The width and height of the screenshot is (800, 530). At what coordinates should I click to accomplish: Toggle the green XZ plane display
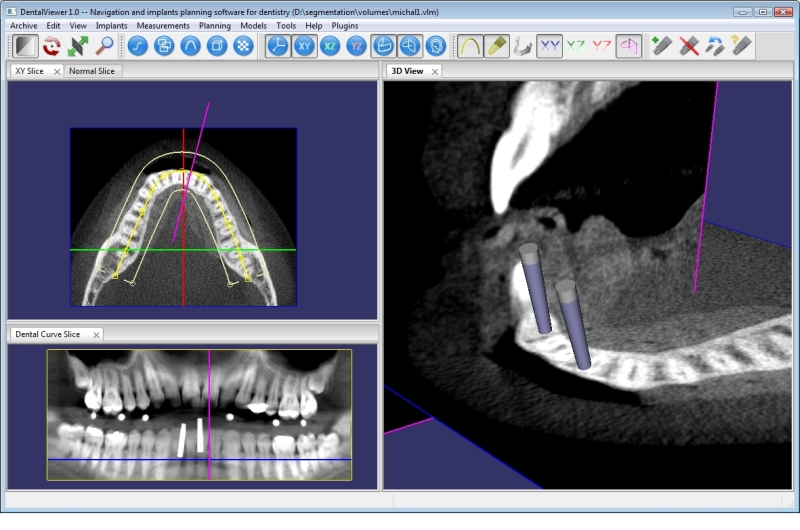[576, 46]
